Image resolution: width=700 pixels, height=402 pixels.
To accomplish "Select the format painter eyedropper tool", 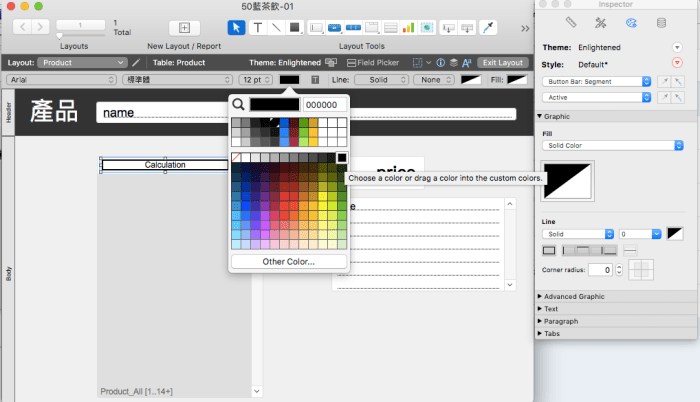I will tap(489, 27).
